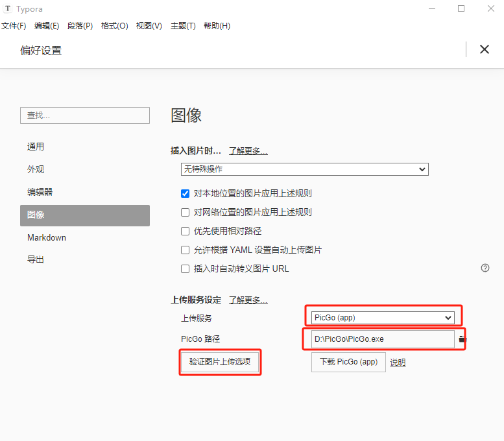Viewport: 504px width, 441px height.
Task: Select the 通用 settings category
Action: pyautogui.click(x=85, y=147)
